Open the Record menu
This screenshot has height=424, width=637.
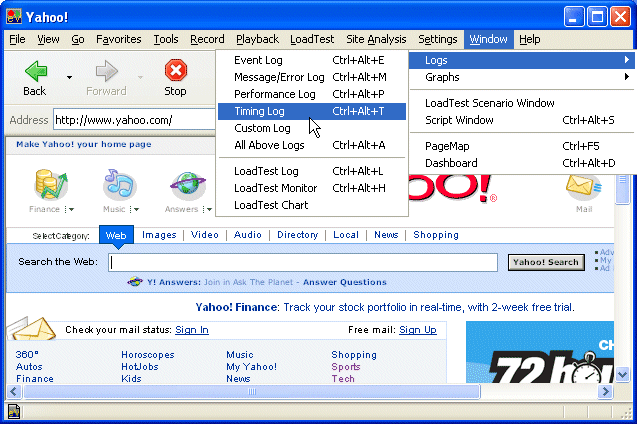[207, 39]
